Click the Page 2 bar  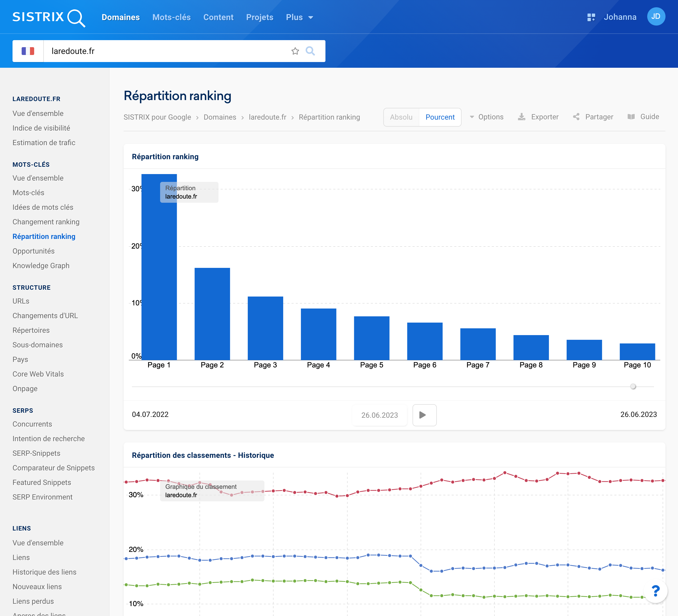212,314
